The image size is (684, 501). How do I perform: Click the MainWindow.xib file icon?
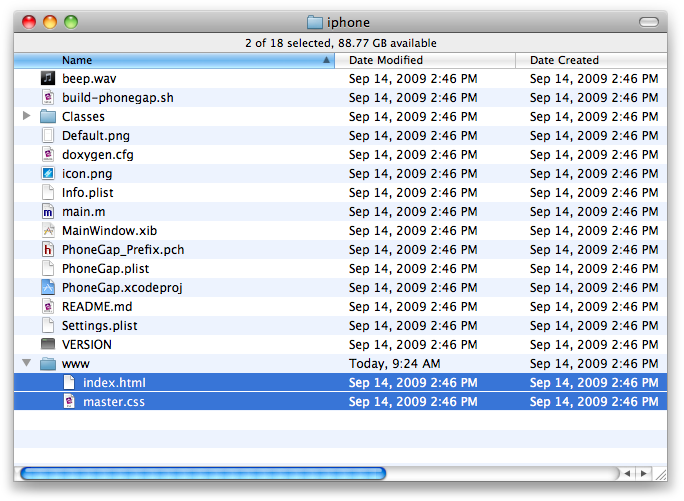[47, 230]
